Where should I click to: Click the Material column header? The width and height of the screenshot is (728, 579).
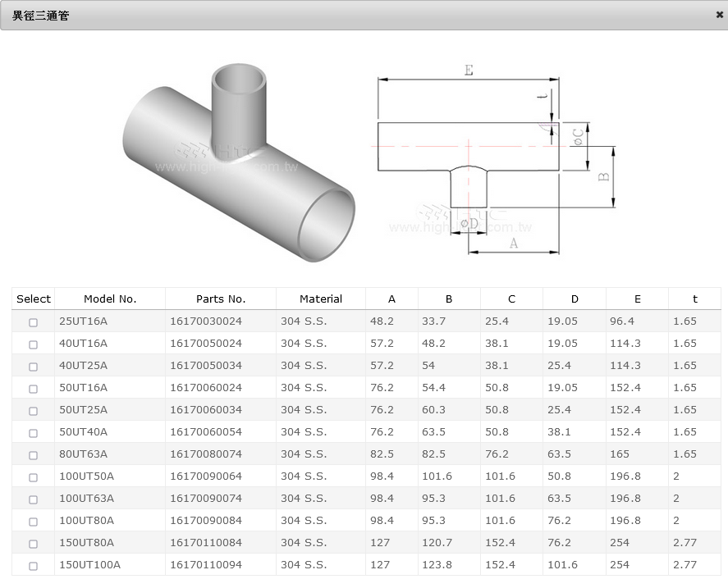click(321, 299)
